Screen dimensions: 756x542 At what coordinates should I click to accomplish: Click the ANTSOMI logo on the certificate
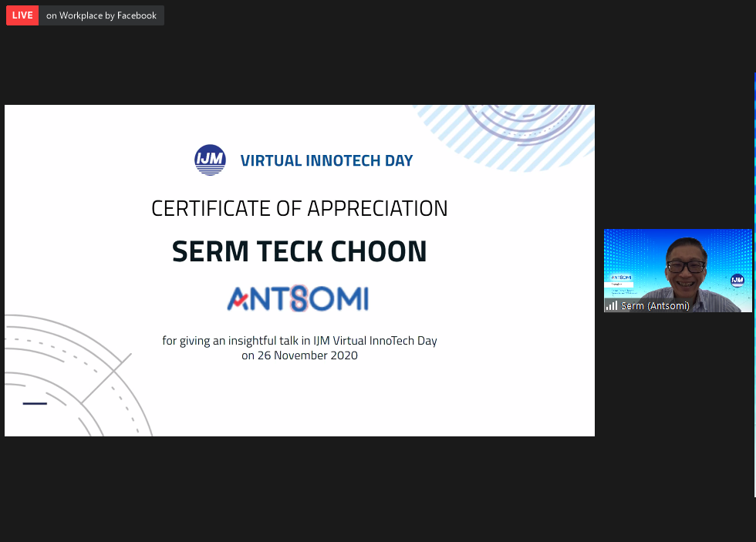[298, 298]
